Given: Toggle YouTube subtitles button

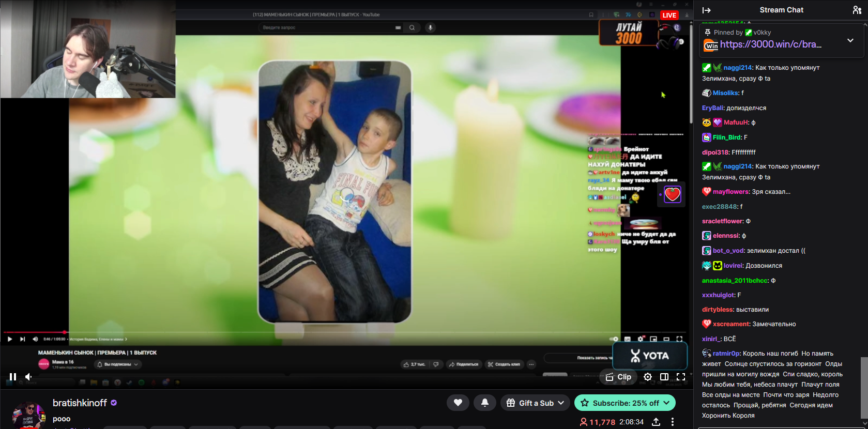Looking at the screenshot, I should [x=627, y=339].
